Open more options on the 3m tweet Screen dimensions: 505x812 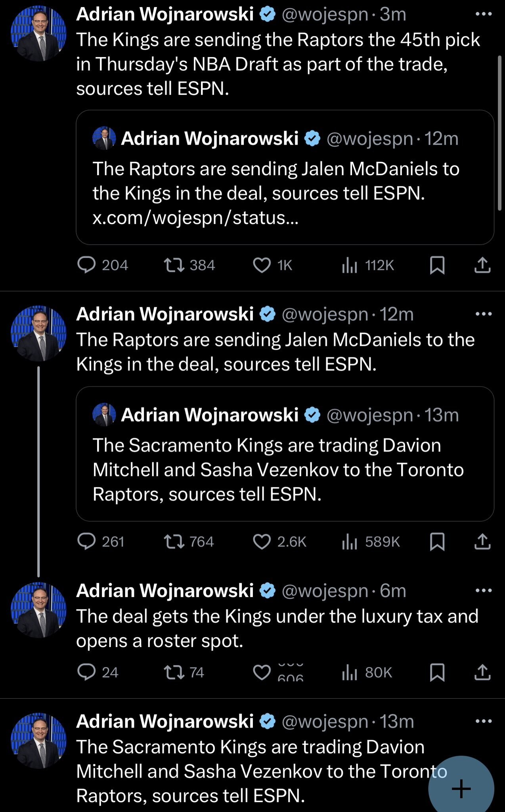point(484,14)
